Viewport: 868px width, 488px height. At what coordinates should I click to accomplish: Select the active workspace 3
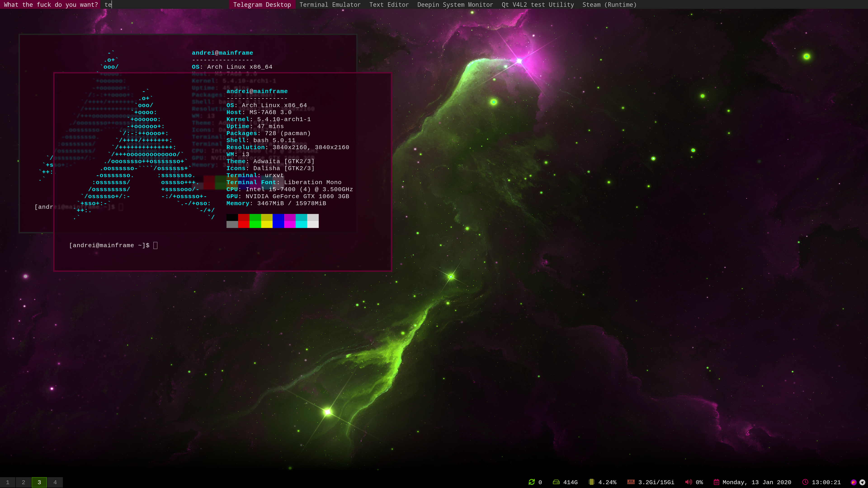(x=39, y=482)
